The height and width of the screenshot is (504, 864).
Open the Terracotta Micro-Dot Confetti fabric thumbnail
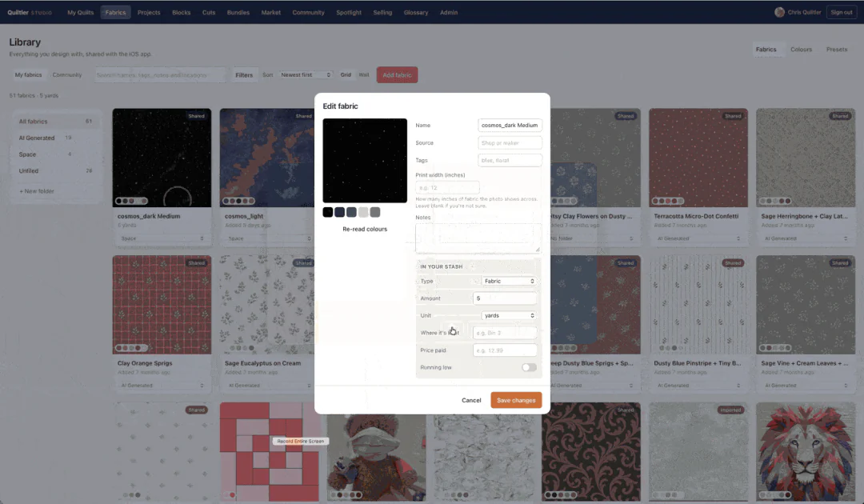698,158
